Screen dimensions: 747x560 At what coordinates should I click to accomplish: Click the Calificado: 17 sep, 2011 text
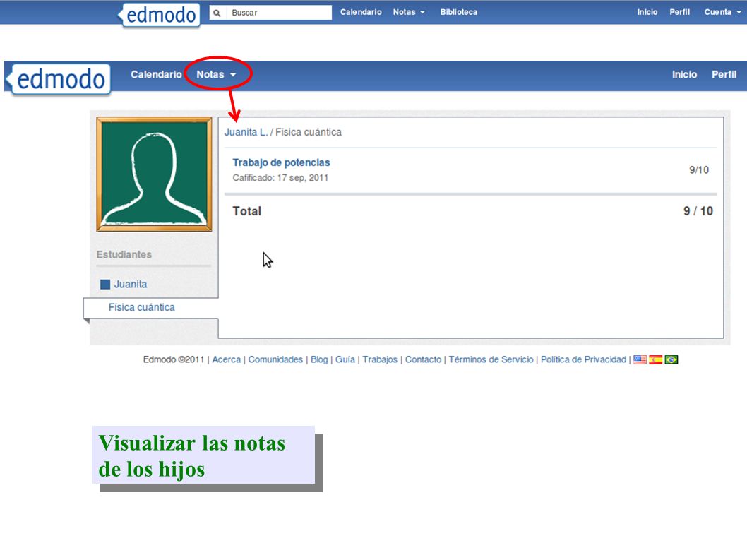(x=280, y=178)
